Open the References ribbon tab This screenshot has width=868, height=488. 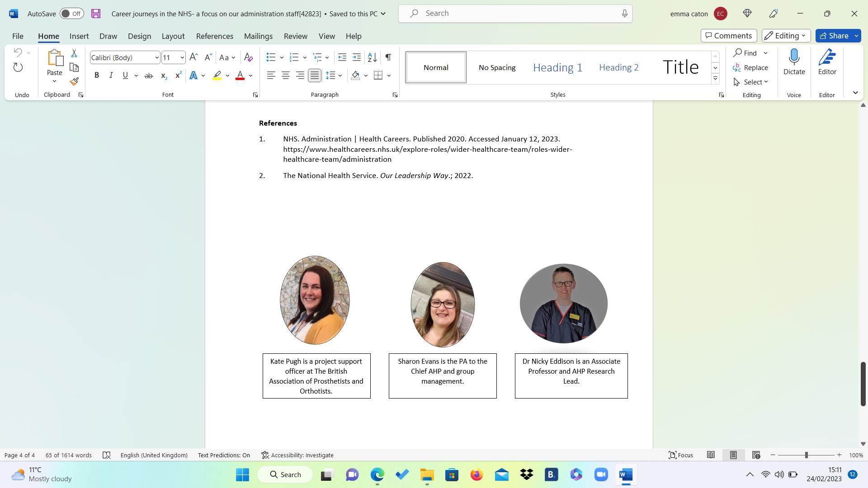coord(214,36)
